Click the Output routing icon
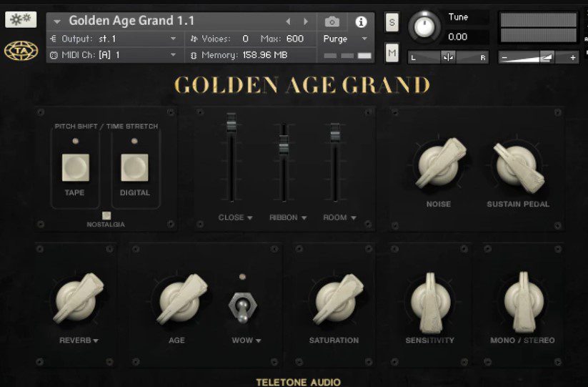 (x=54, y=39)
